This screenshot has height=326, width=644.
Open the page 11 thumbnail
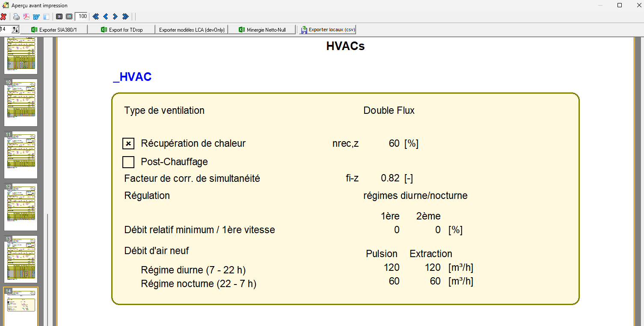click(21, 154)
